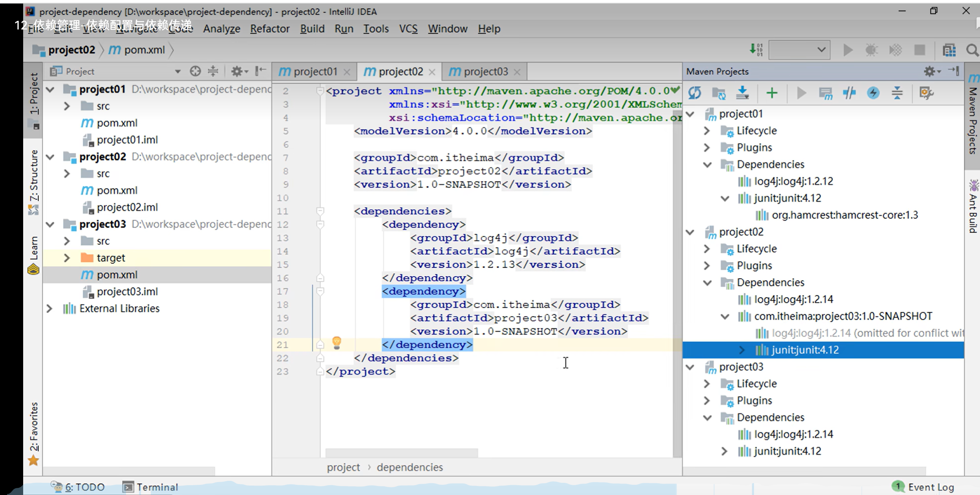The image size is (980, 495).
Task: Click the green Add Maven Projects plus icon
Action: [x=772, y=93]
